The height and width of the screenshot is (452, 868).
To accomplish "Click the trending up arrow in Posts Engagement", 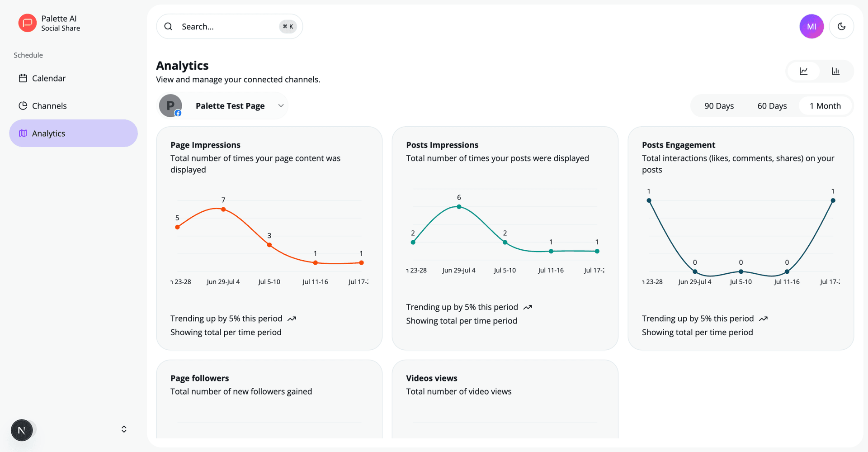I will 763,318.
